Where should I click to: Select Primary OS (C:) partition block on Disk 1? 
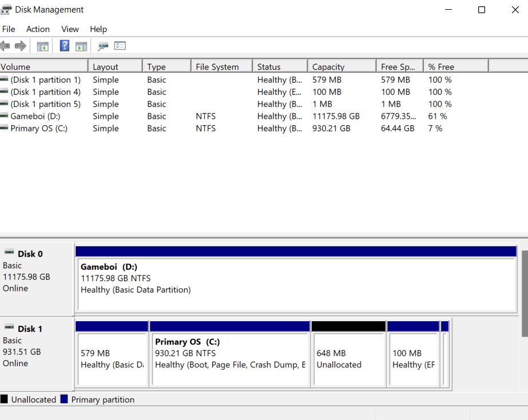[229, 354]
